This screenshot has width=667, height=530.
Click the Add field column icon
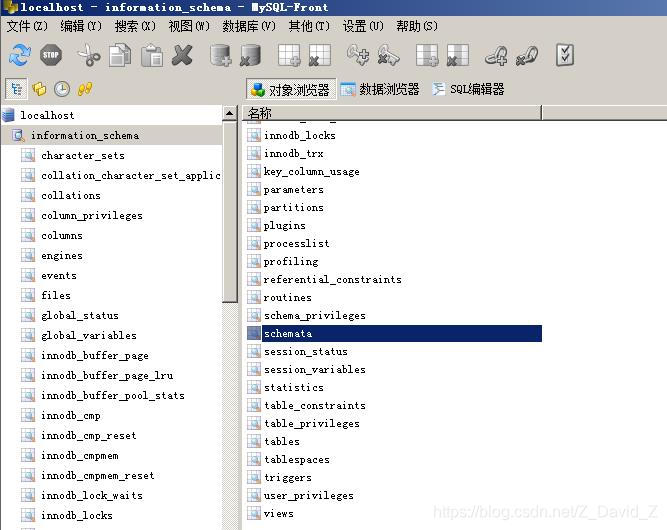pyautogui.click(x=427, y=55)
